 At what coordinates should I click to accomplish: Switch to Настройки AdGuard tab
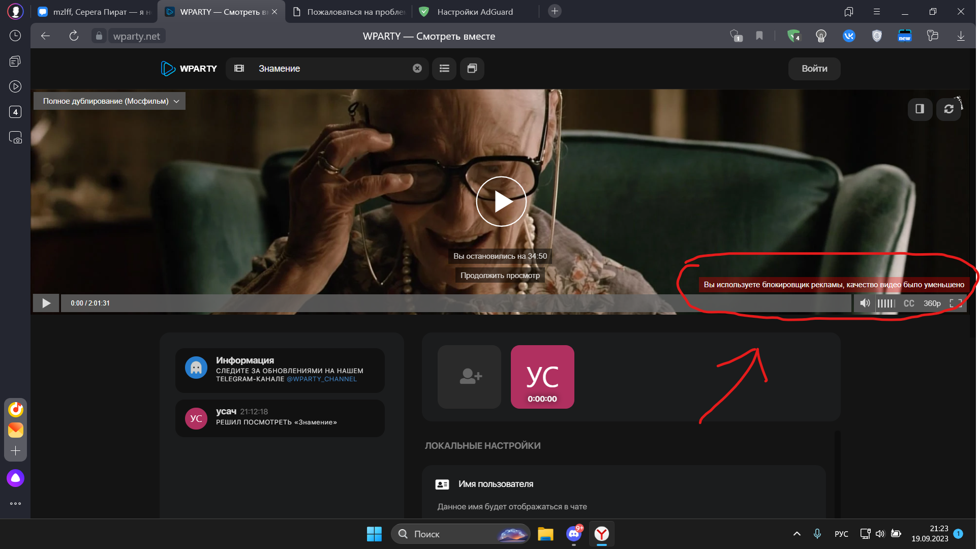474,12
